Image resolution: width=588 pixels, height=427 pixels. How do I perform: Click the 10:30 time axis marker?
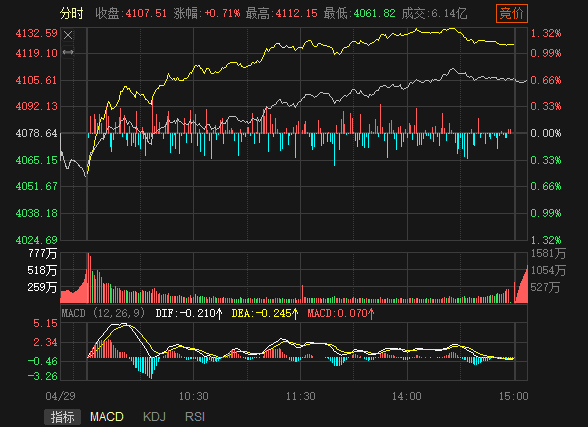point(194,396)
